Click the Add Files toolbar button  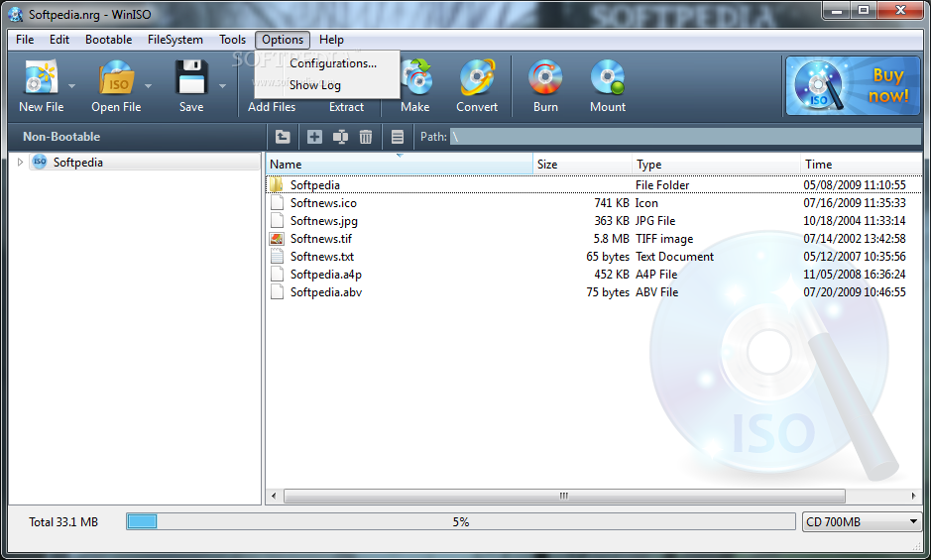272,106
